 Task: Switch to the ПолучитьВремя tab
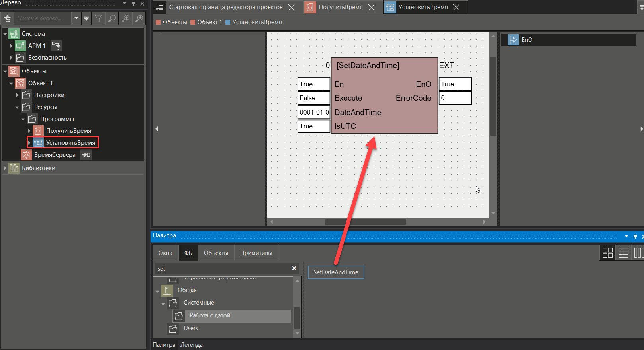coord(340,7)
